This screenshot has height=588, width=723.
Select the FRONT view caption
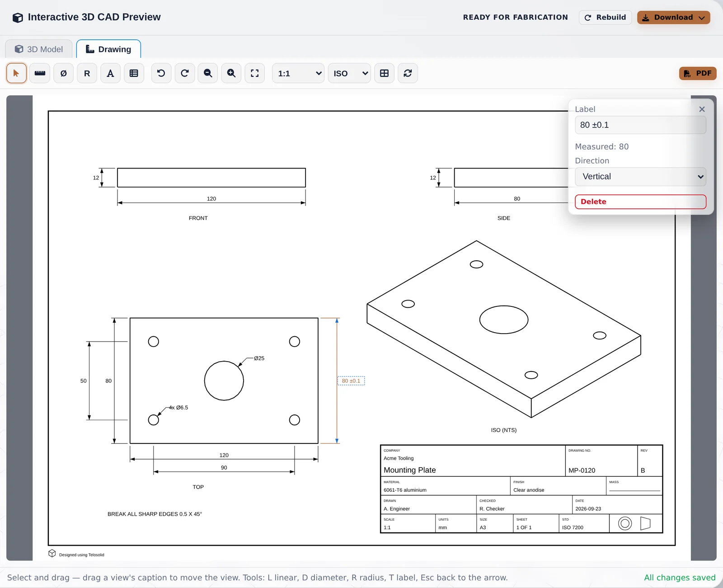tap(198, 218)
